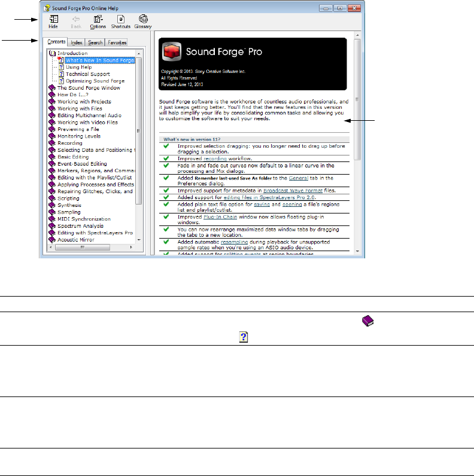The height and width of the screenshot is (476, 474).
Task: Click the book icon beside Synthesis
Action: tap(52, 205)
